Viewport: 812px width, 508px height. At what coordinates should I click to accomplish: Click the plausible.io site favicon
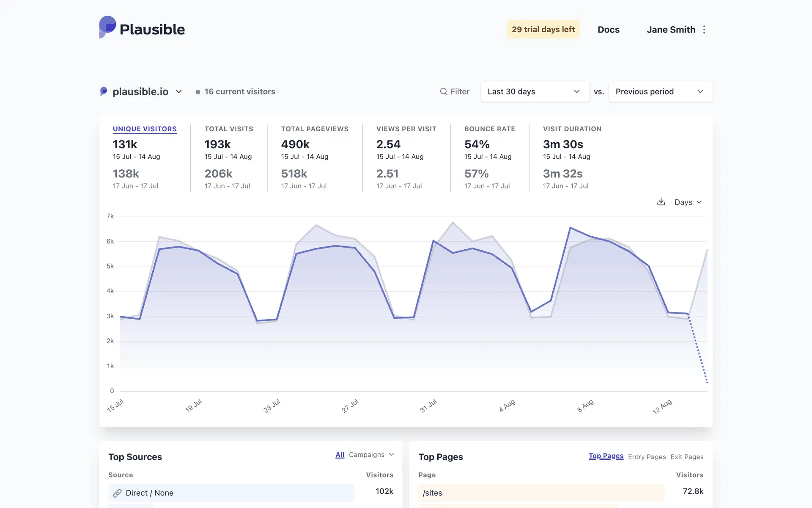(104, 91)
